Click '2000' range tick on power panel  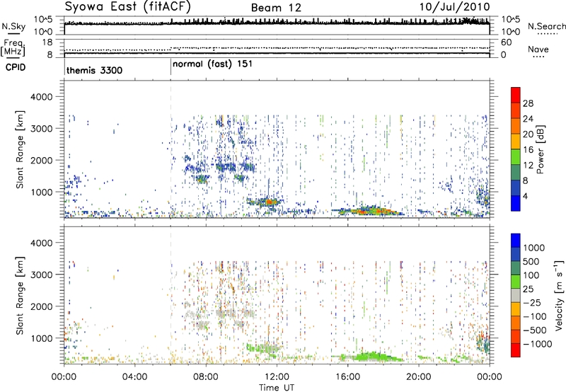[41, 160]
